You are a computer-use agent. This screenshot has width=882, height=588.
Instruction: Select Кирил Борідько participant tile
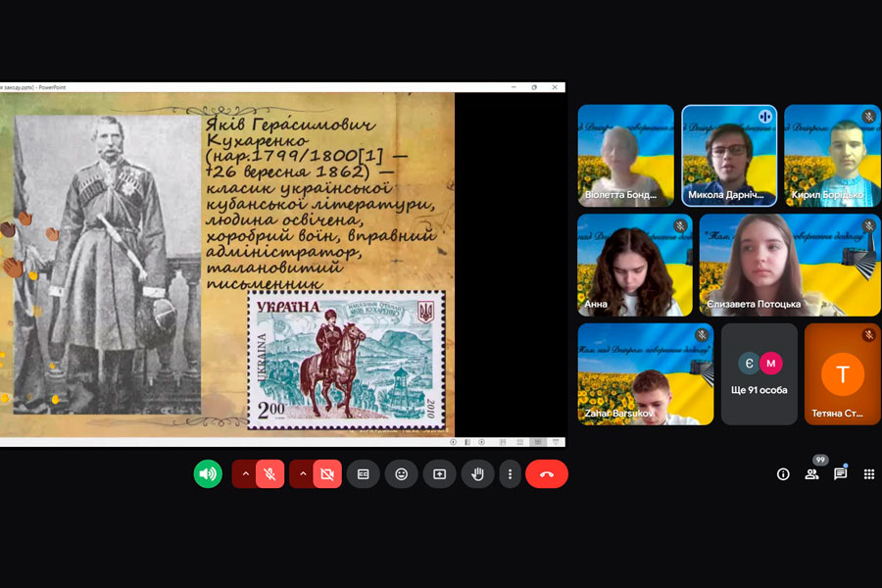[832, 155]
